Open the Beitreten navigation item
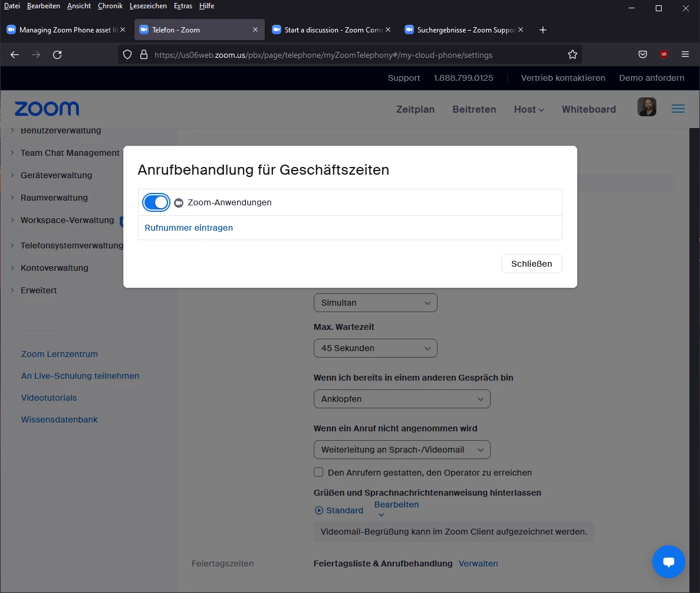 pyautogui.click(x=474, y=109)
